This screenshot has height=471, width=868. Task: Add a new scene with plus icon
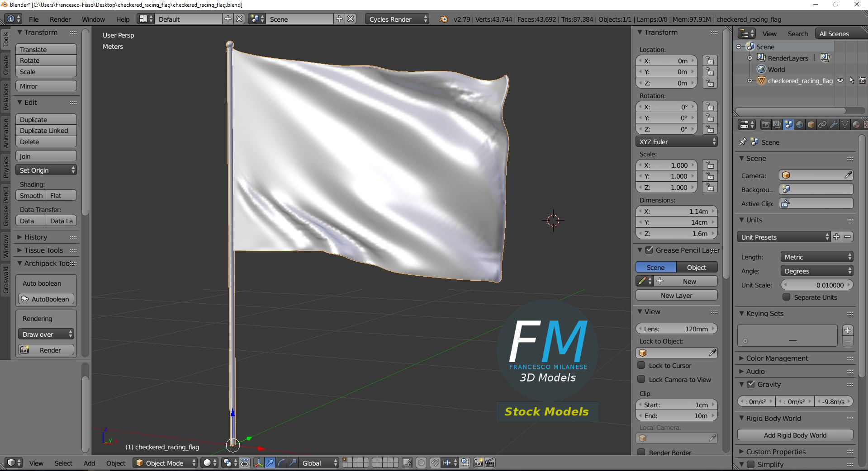point(339,19)
